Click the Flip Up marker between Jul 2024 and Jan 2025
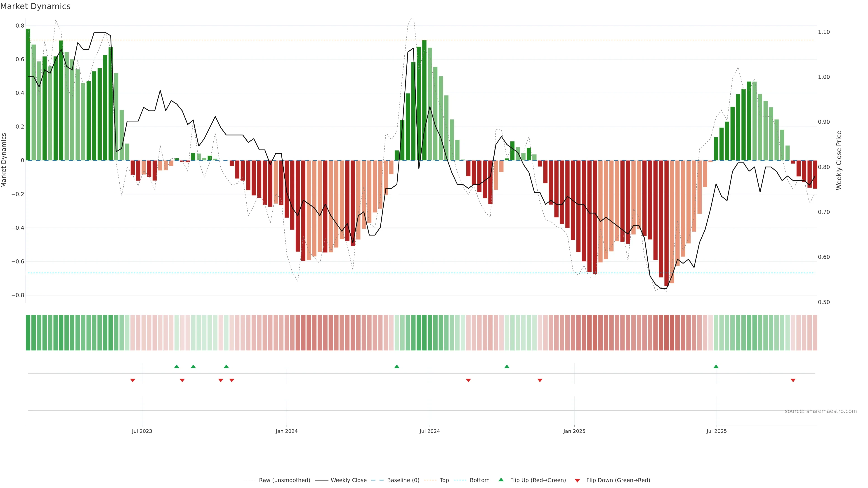The image size is (868, 488). (x=507, y=366)
